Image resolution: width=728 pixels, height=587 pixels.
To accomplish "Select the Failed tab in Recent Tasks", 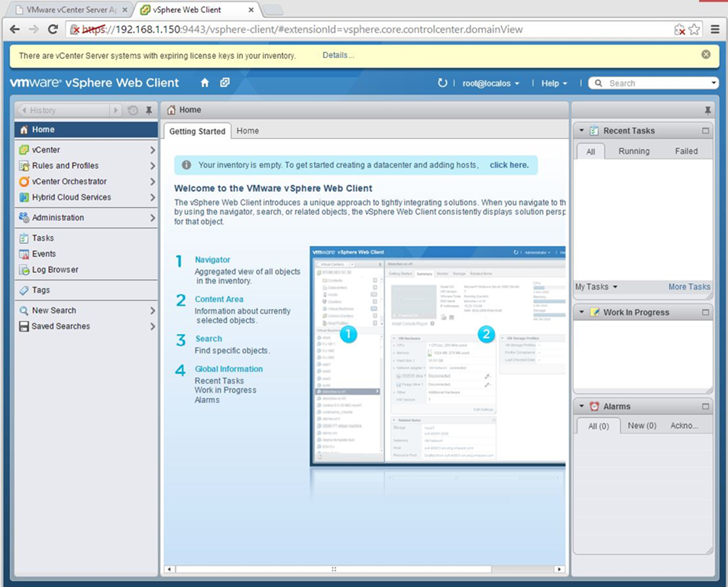I will pyautogui.click(x=686, y=151).
